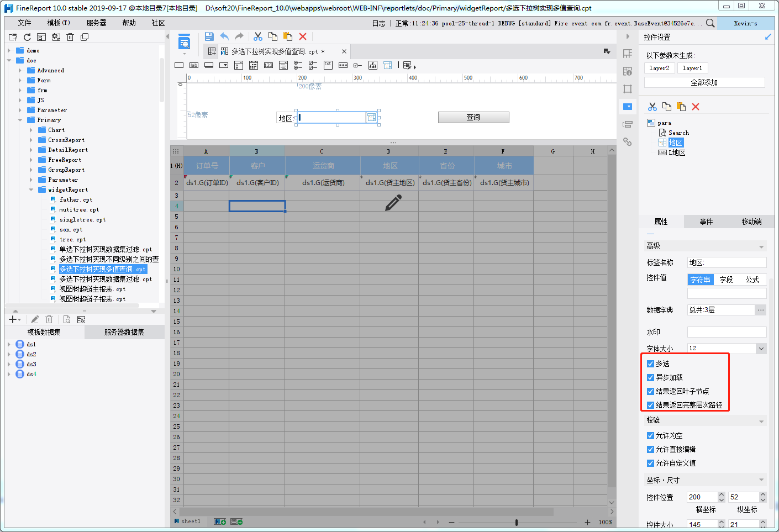This screenshot has height=532, width=779.
Task: Open the cell element panel in the sidebar
Action: click(x=628, y=54)
